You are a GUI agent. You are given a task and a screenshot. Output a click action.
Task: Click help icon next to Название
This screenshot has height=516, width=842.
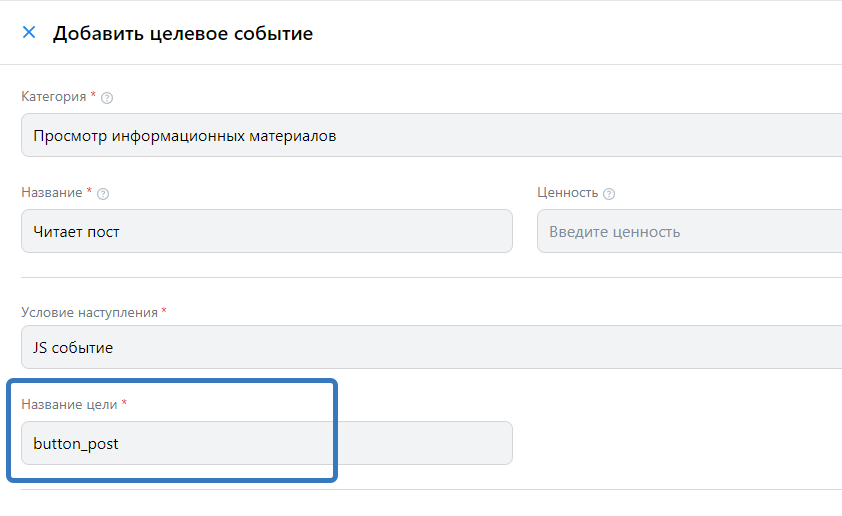(x=102, y=194)
